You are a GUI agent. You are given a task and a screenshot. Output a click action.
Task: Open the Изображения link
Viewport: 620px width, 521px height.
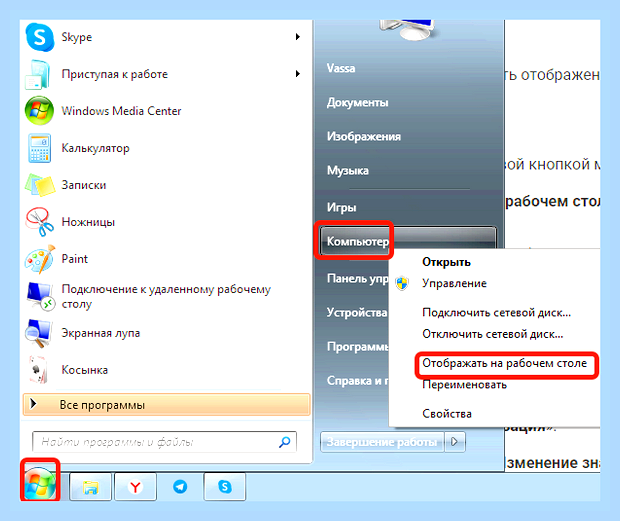point(364,136)
